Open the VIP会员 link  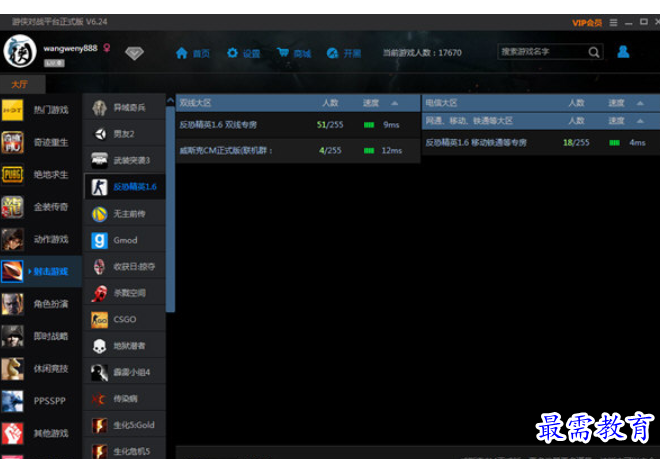pyautogui.click(x=587, y=23)
